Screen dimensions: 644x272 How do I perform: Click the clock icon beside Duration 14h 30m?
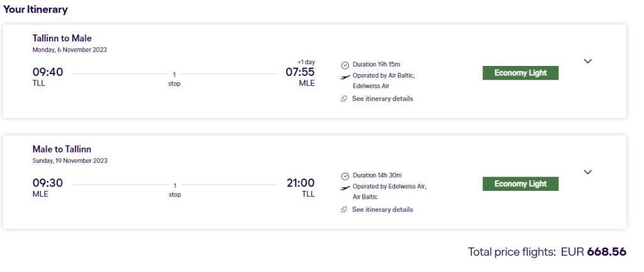pos(345,176)
